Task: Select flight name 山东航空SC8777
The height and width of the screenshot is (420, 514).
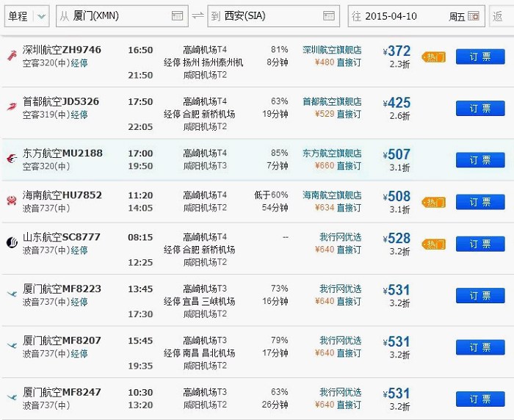Action: click(61, 237)
